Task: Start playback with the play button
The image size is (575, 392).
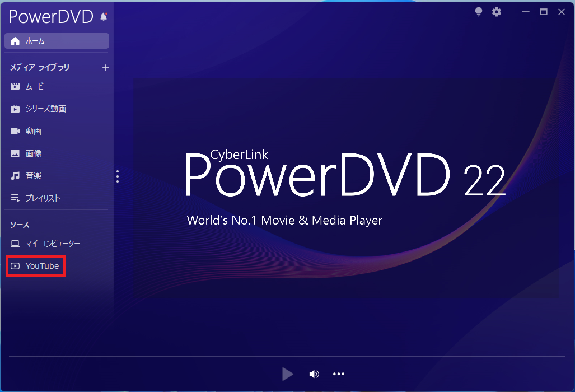Action: tap(288, 374)
